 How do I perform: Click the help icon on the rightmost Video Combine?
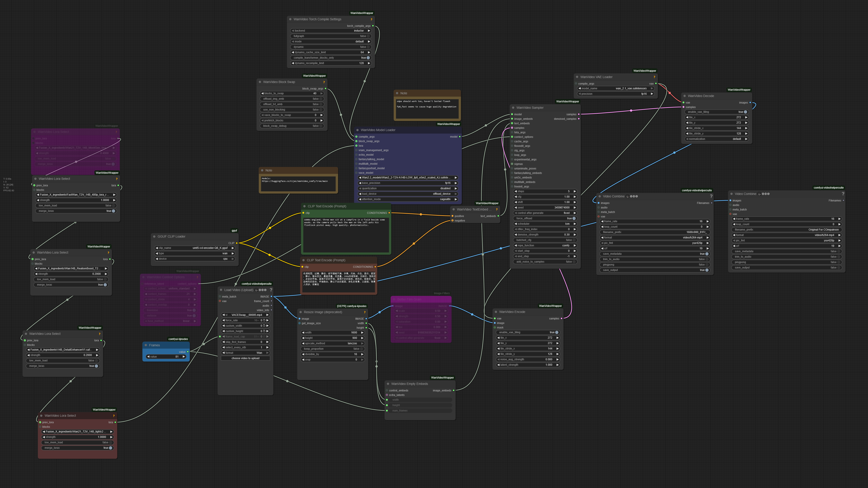tap(843, 194)
